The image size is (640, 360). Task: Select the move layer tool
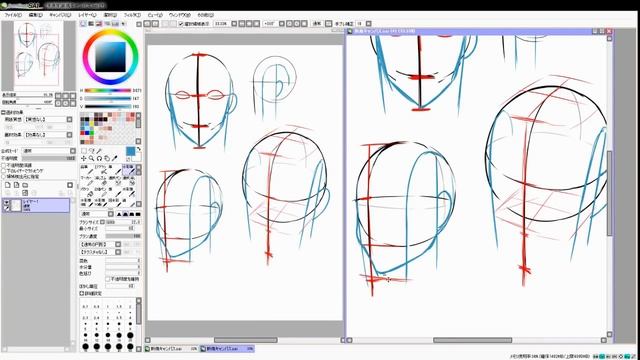84,158
